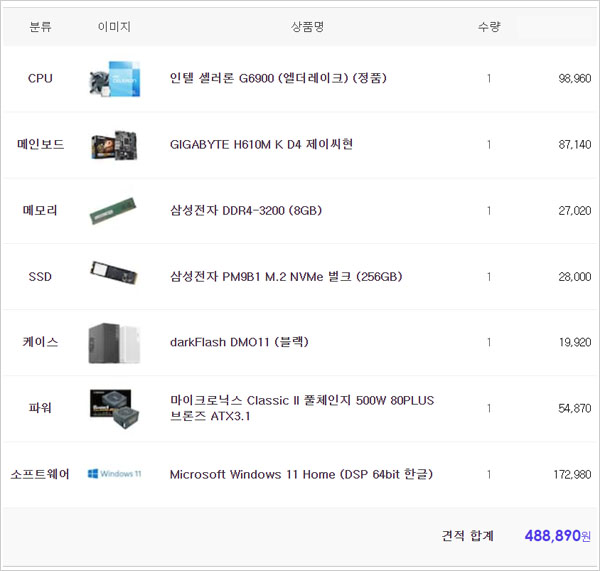Open 마이크로닉스 Classic II 500W product name
Screen dimensions: 600x571
point(302,408)
